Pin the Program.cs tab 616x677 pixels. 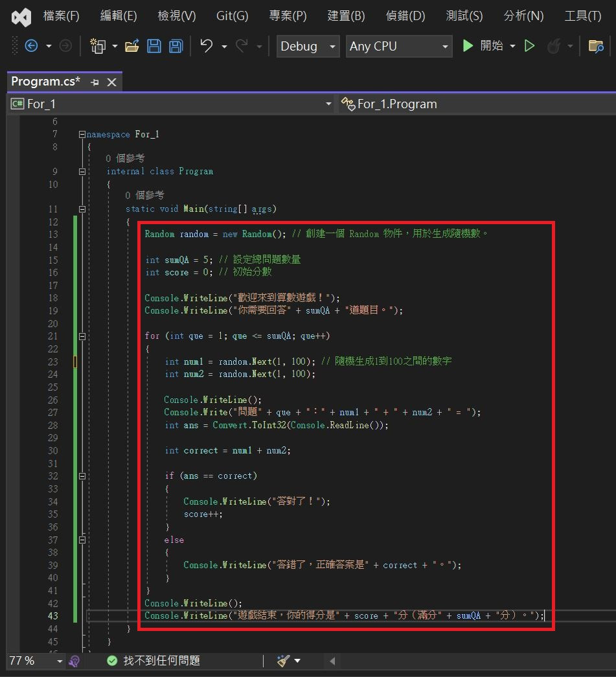95,82
